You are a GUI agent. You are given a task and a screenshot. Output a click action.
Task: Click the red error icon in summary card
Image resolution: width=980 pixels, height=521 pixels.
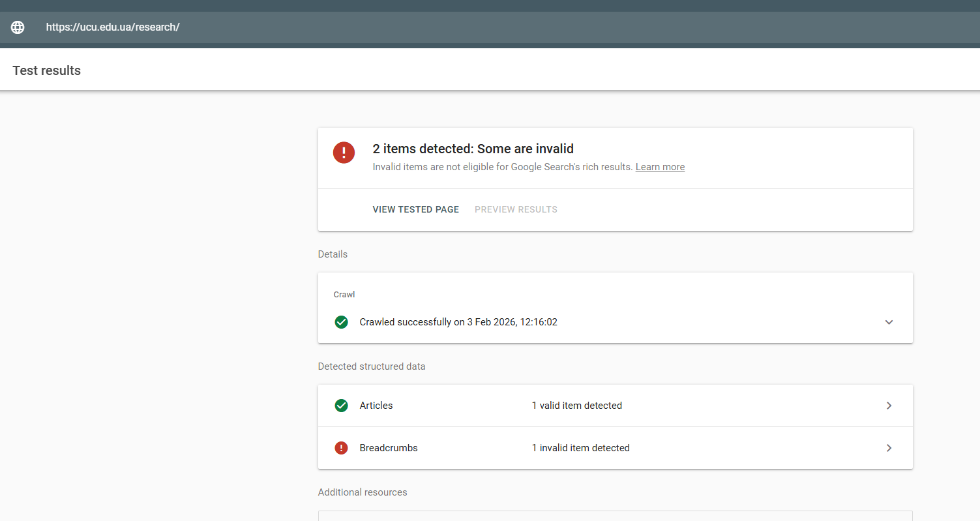344,153
